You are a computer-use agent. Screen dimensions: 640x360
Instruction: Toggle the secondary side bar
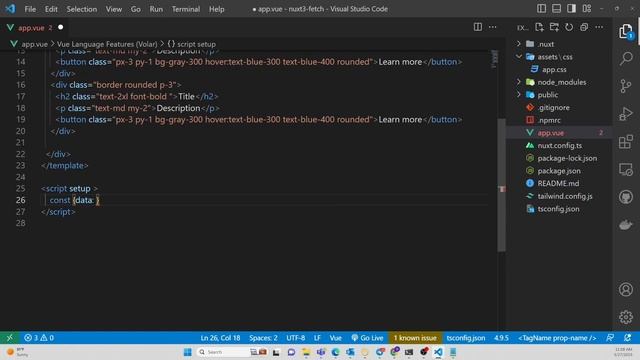click(571, 9)
